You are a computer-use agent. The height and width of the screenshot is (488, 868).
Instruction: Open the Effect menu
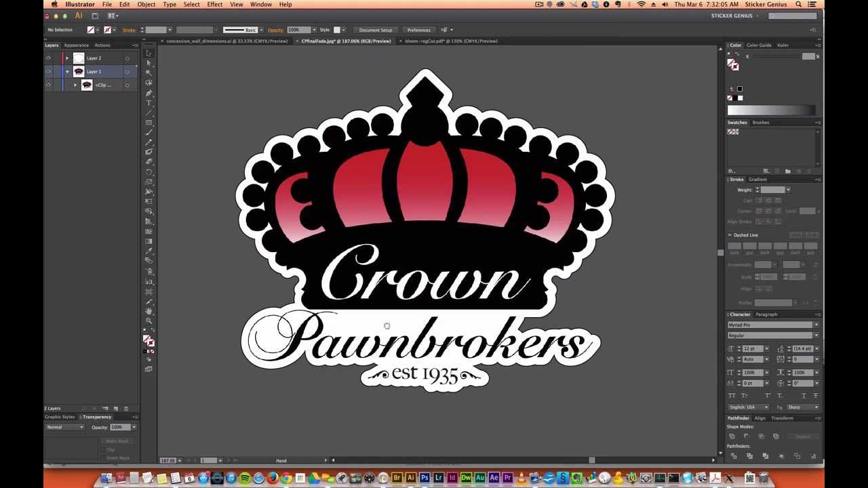215,5
